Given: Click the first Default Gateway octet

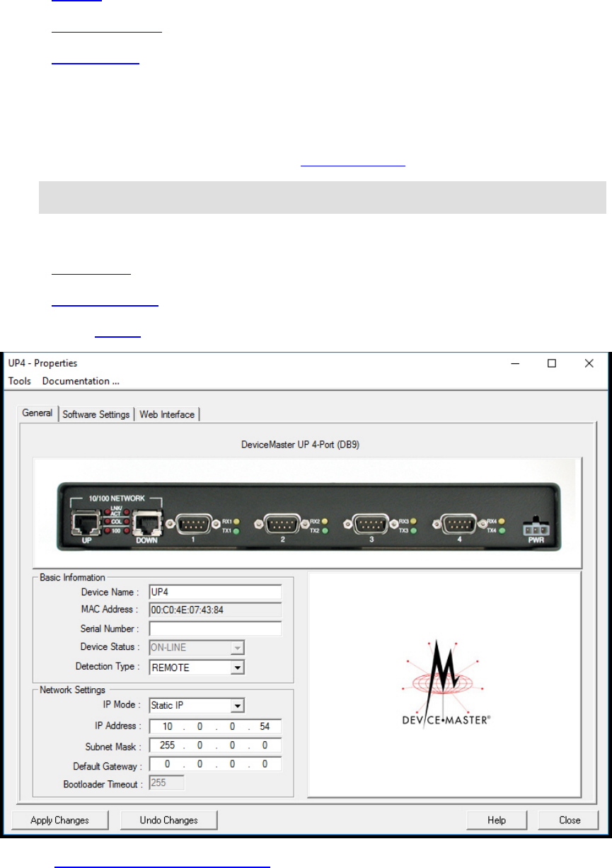Looking at the screenshot, I should click(166, 765).
